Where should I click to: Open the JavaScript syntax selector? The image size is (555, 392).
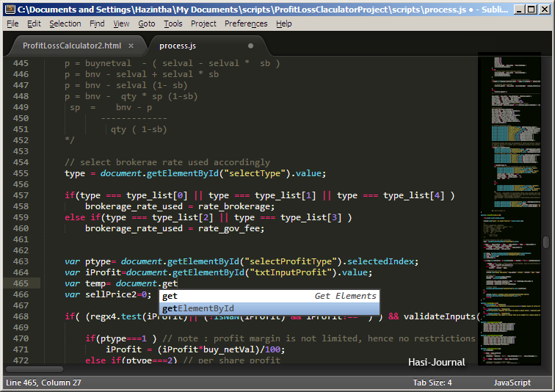pyautogui.click(x=512, y=382)
